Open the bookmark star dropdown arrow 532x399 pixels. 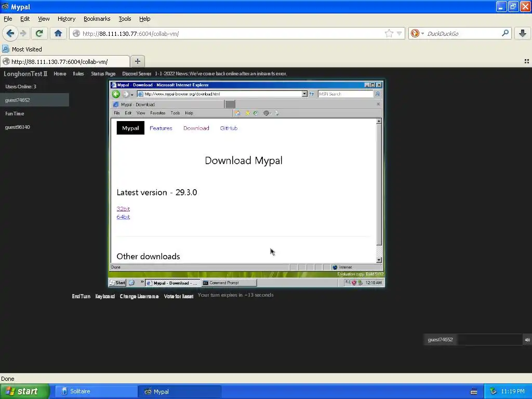[x=400, y=33]
